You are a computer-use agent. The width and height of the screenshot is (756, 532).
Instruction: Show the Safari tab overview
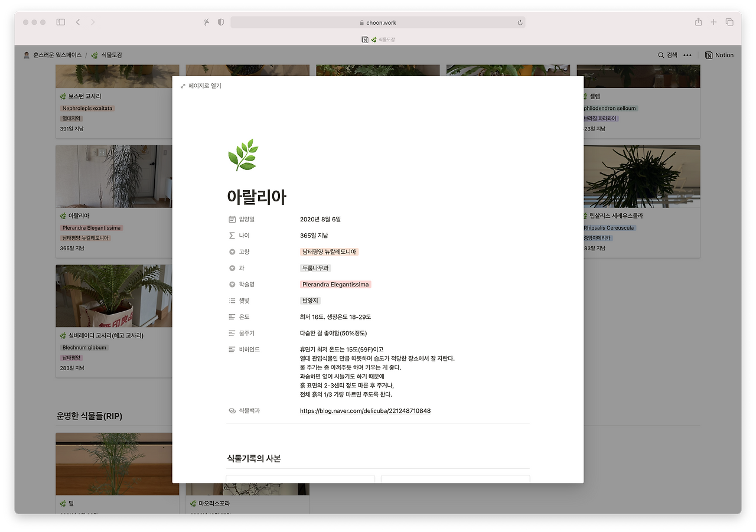point(729,22)
